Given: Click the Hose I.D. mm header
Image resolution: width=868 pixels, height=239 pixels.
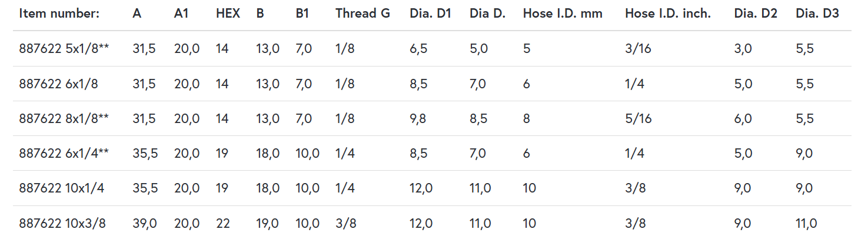Looking at the screenshot, I should (x=563, y=14).
